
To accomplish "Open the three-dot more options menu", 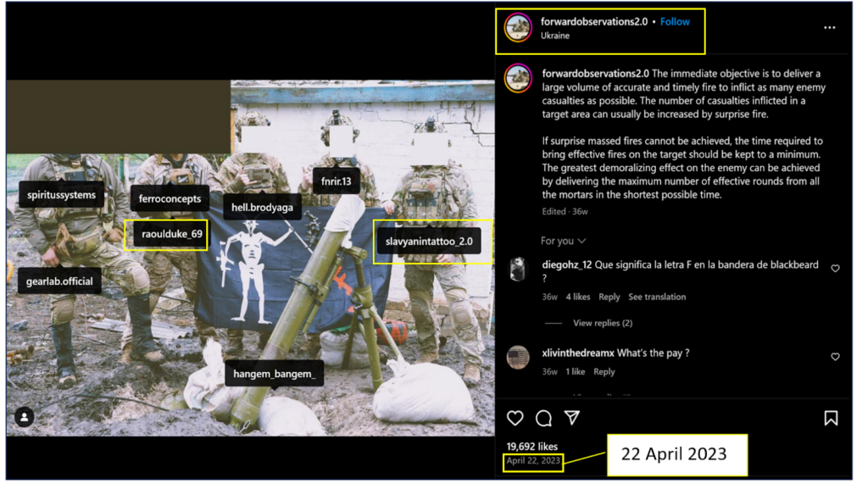I will (x=829, y=28).
